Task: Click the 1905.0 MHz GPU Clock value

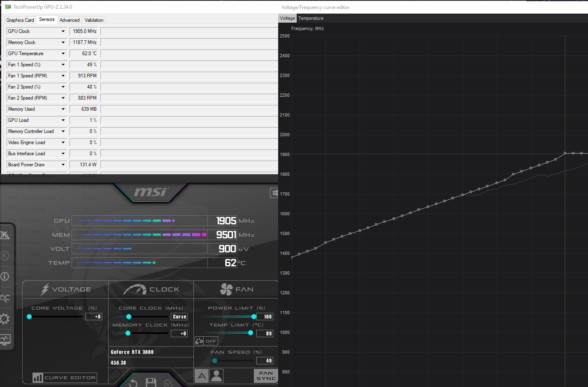Action: coord(84,31)
